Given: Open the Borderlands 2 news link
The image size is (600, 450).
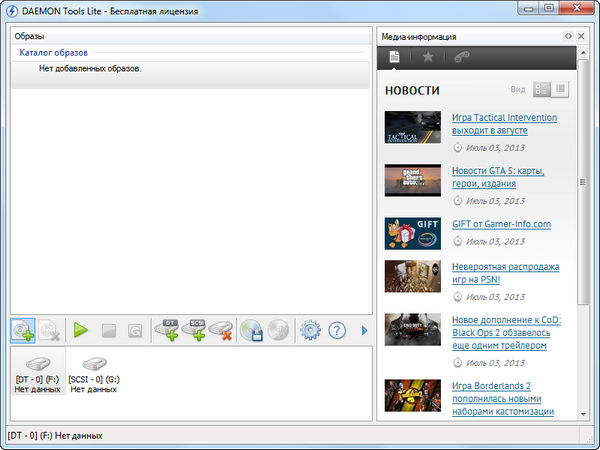Looking at the screenshot, I should click(503, 398).
